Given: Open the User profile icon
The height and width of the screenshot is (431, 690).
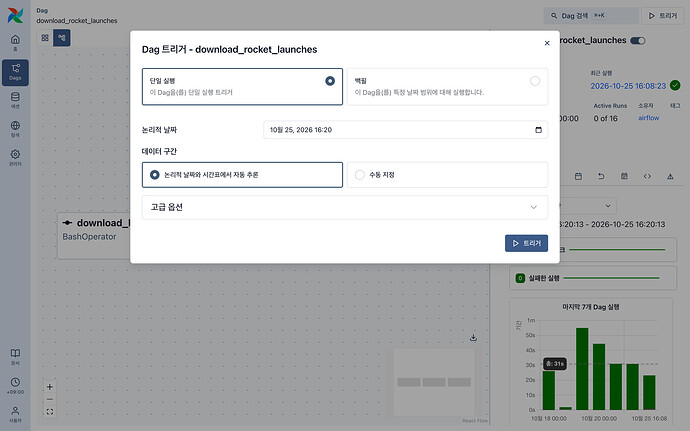Looking at the screenshot, I should click(x=15, y=414).
